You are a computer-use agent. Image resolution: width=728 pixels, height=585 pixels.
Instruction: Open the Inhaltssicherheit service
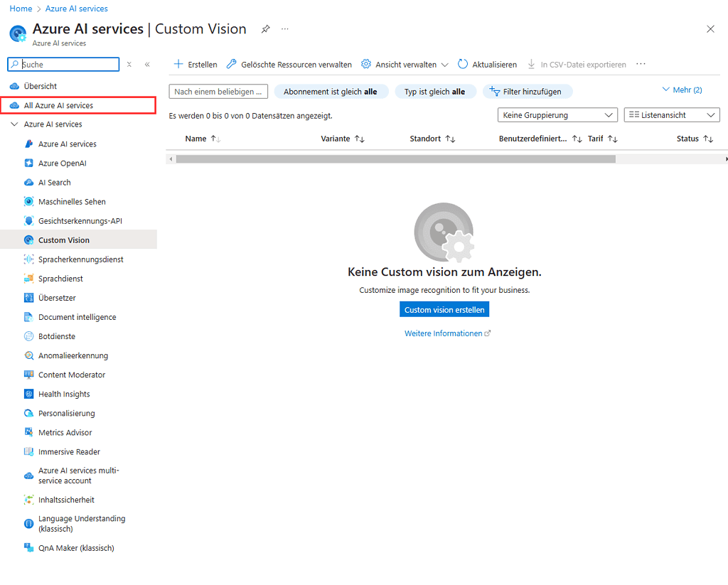click(69, 499)
